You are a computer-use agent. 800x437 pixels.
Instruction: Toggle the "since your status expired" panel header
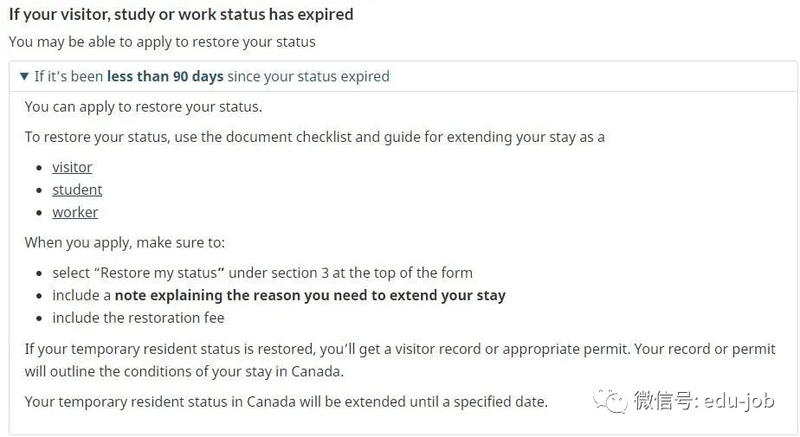pos(403,76)
